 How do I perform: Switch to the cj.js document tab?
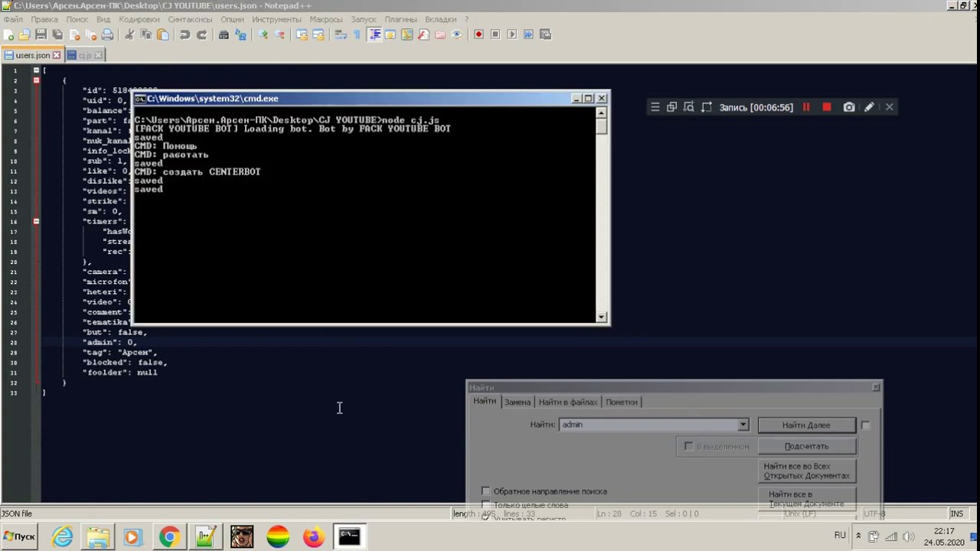[x=84, y=55]
